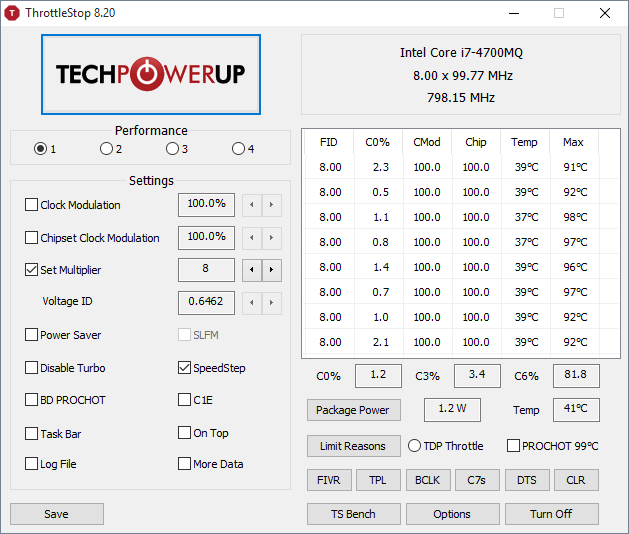Enable the Clock Modulation checkbox
The height and width of the screenshot is (534, 629).
click(31, 205)
